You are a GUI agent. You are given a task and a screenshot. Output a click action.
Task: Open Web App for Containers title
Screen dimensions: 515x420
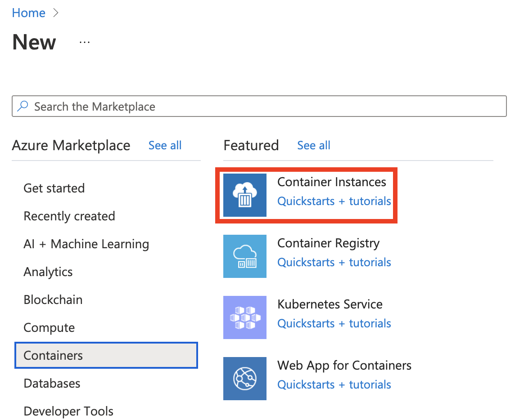(344, 366)
